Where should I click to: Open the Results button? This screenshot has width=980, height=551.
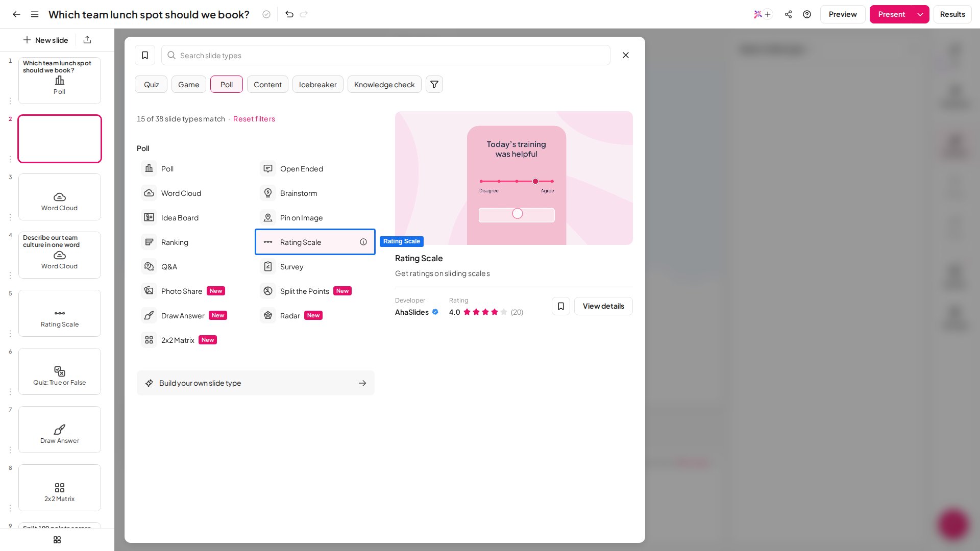[952, 14]
